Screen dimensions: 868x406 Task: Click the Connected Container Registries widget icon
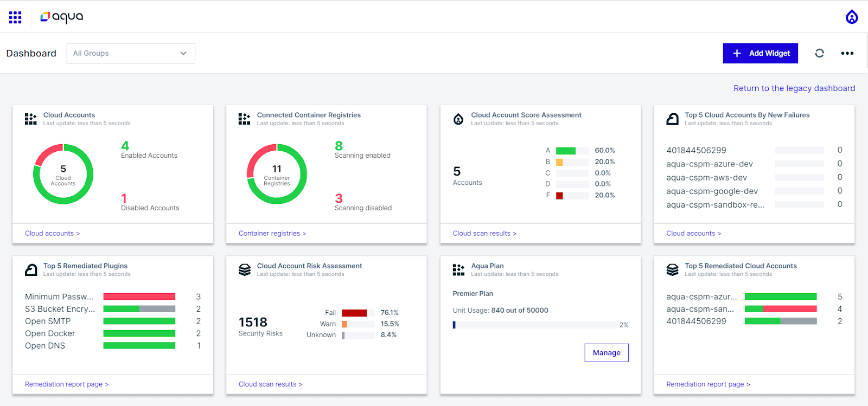click(245, 119)
